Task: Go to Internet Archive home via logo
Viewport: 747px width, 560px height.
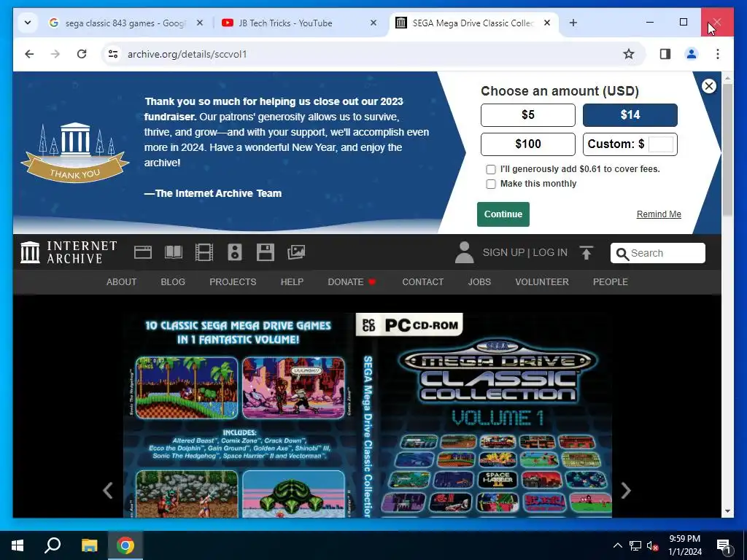Action: 69,252
